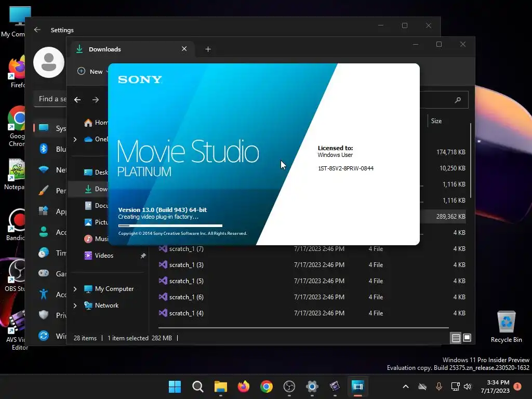The height and width of the screenshot is (399, 532).
Task: Select file scratch_1 (5)
Action: [187, 281]
